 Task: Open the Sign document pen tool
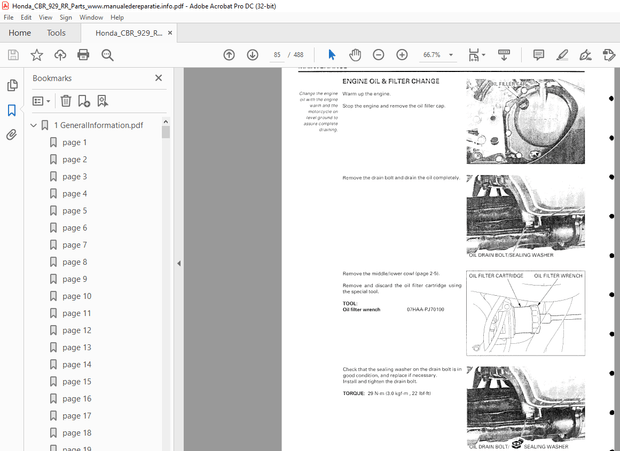[x=585, y=55]
